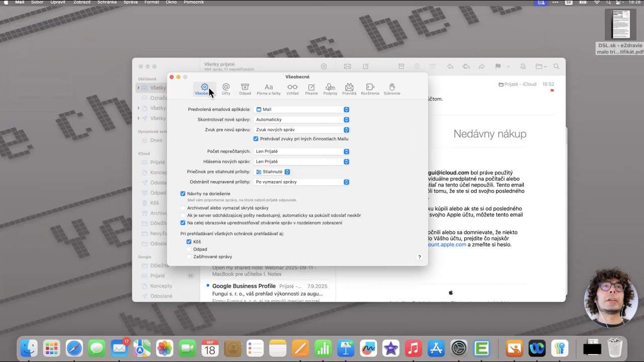
Task: Select Koncepty under Google in sidebar
Action: point(161,286)
